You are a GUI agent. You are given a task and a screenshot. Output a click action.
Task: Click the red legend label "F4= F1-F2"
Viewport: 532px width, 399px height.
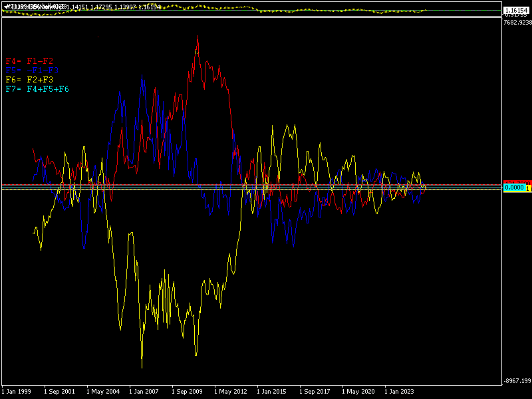tap(29, 61)
